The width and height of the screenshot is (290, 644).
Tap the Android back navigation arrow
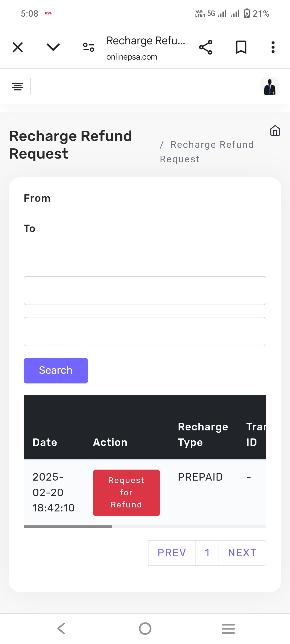pyautogui.click(x=61, y=628)
